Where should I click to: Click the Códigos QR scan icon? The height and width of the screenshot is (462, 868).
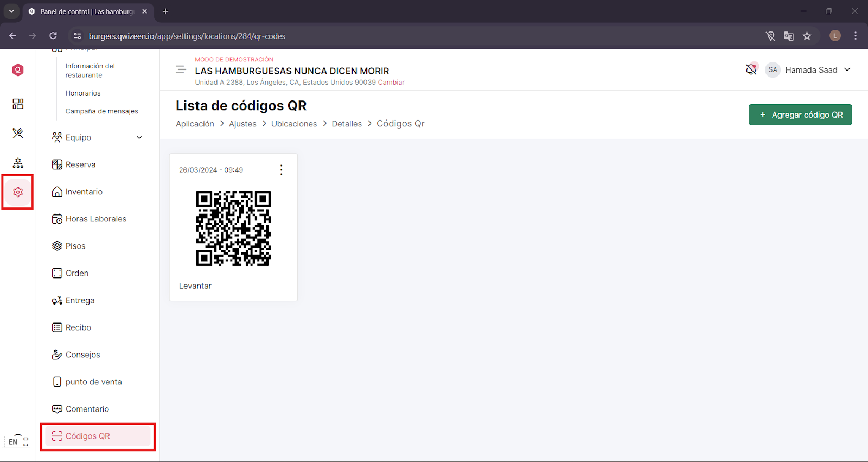[x=57, y=436]
